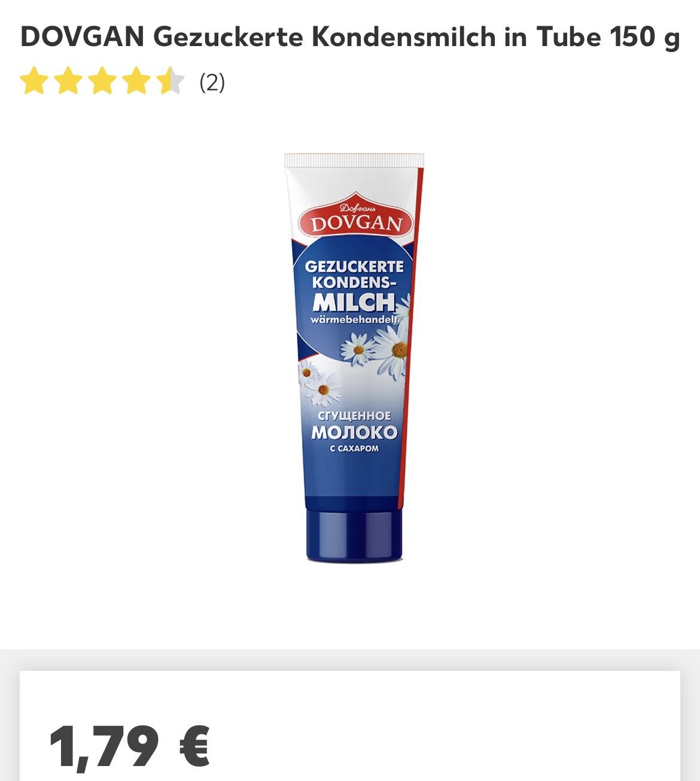700x781 pixels.
Task: Open the condensed milk tube product image
Action: [354, 358]
